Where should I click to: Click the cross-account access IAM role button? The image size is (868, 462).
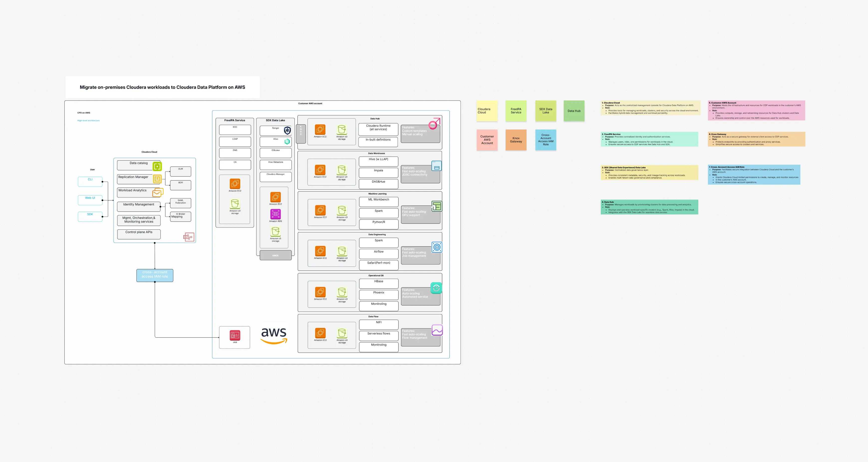click(x=155, y=275)
